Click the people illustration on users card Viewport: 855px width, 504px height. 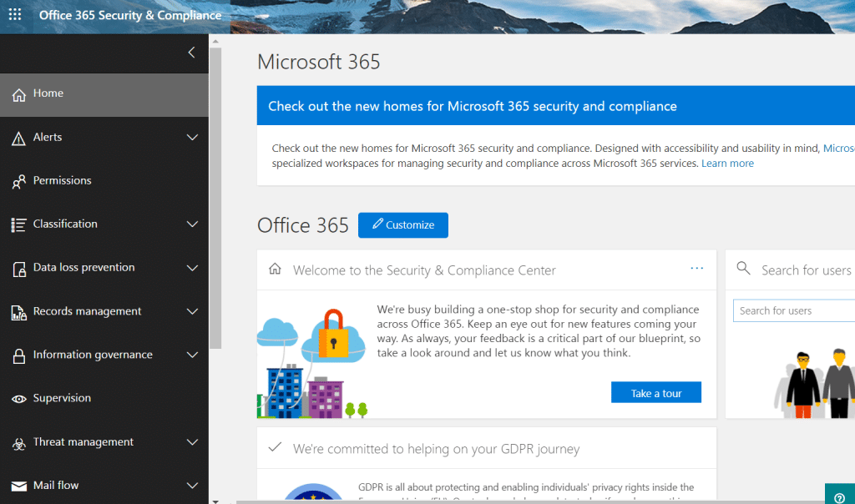click(815, 384)
